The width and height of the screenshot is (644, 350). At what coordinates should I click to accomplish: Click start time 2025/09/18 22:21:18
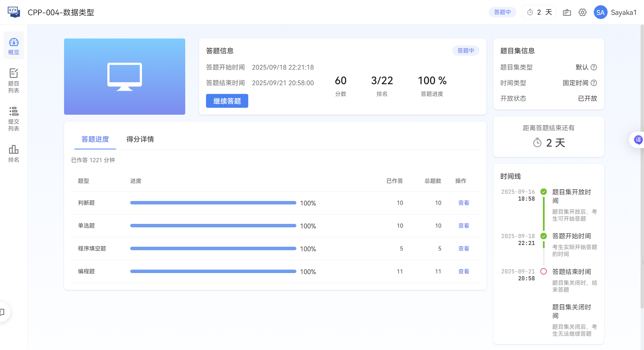tap(283, 67)
